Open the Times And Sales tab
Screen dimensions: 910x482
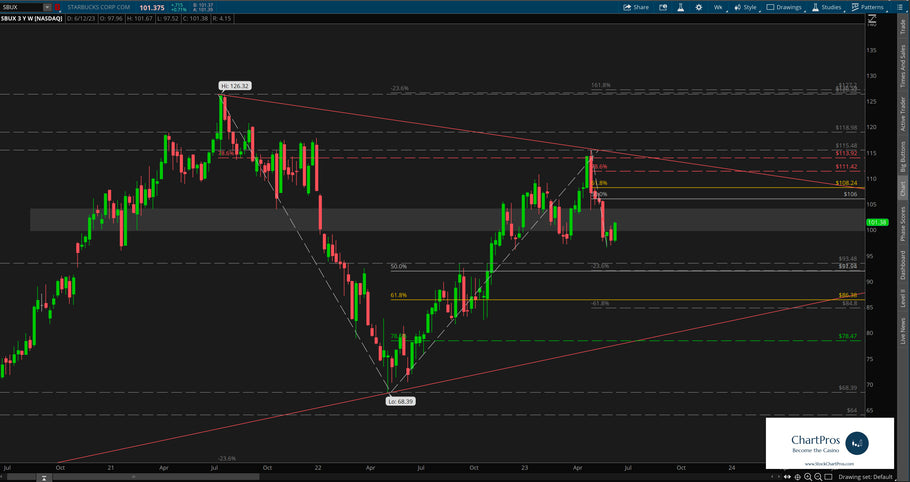[903, 66]
